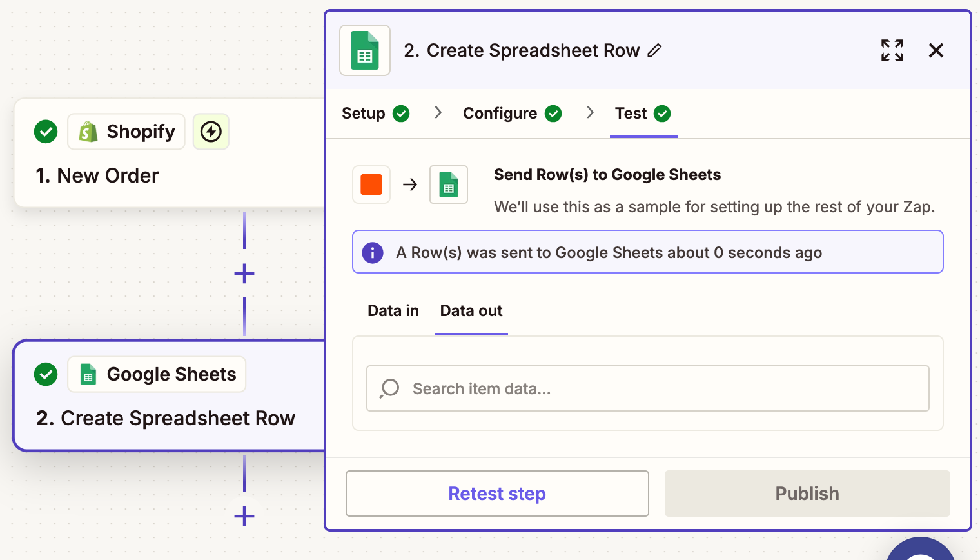980x560 pixels.
Task: Open the Configure tab
Action: click(513, 114)
